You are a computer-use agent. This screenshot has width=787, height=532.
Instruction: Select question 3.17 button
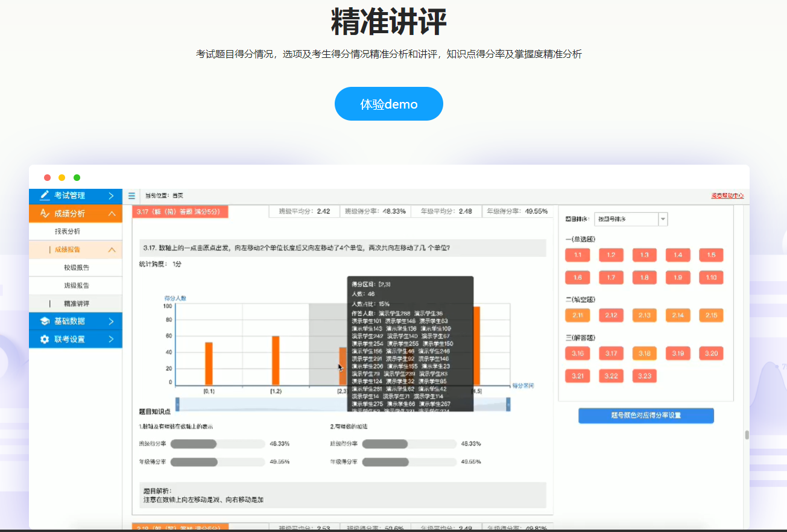pos(611,353)
